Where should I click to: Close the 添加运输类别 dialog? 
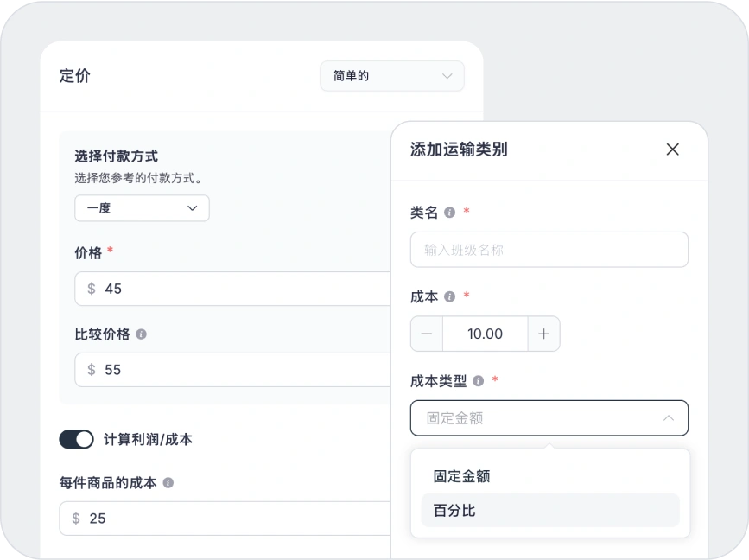point(672,150)
